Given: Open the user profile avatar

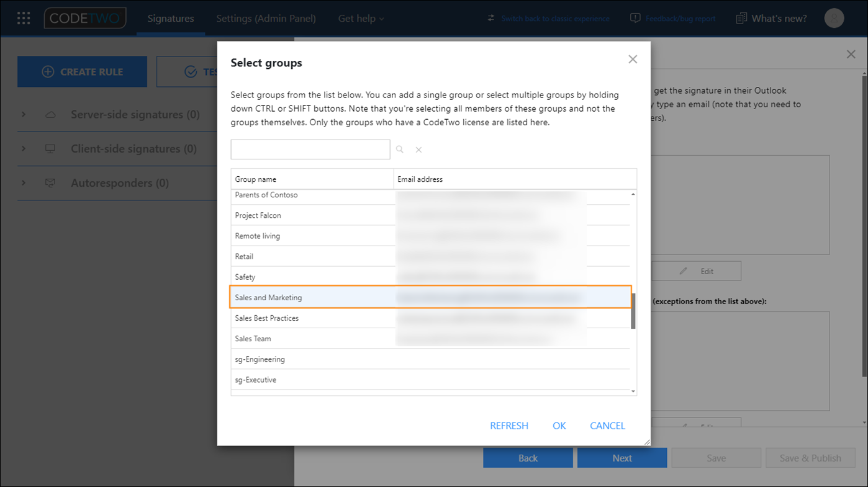Looking at the screenshot, I should pos(834,18).
